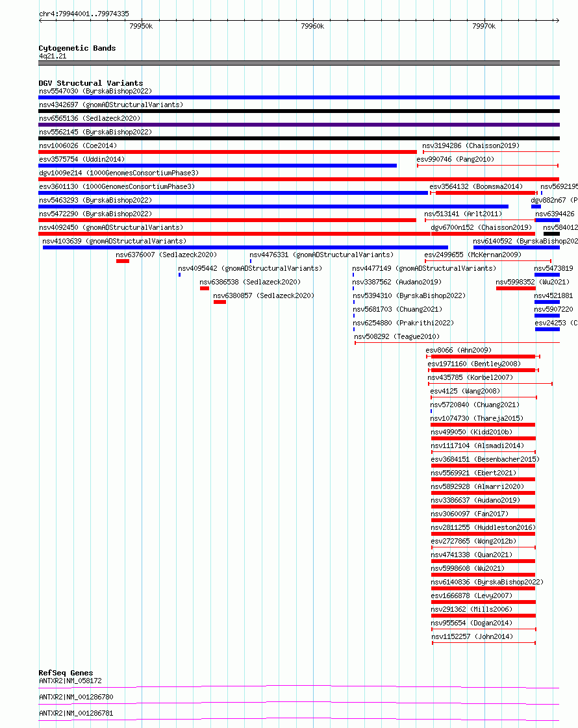Click the nsv5892928 (Almarri2020) label
578x728 pixels.
click(x=477, y=486)
